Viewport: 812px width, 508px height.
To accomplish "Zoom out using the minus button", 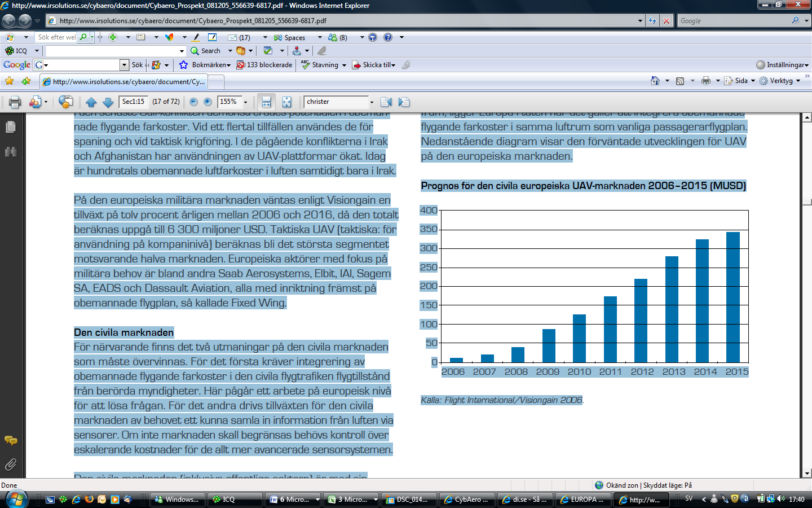I will click(193, 102).
